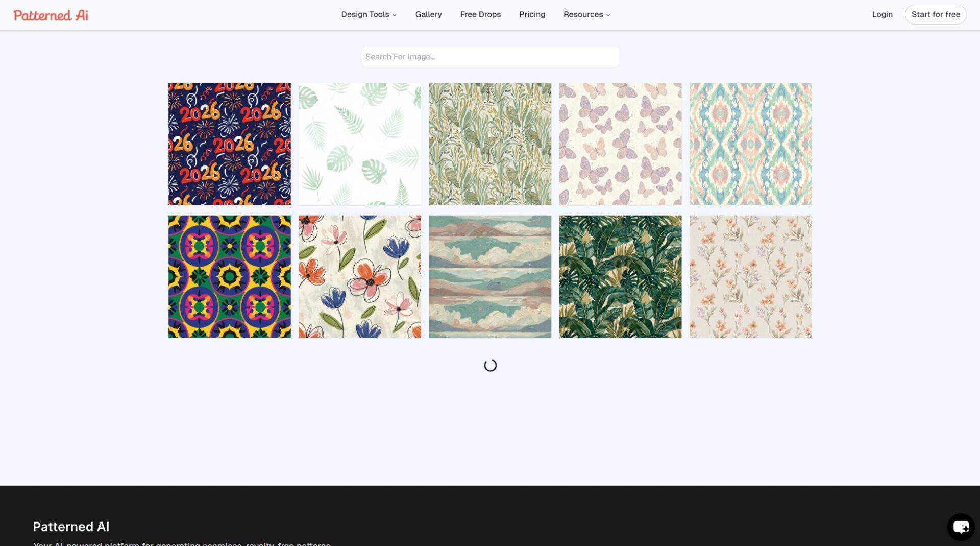
Task: Click the sketched flowers pattern
Action: [359, 276]
